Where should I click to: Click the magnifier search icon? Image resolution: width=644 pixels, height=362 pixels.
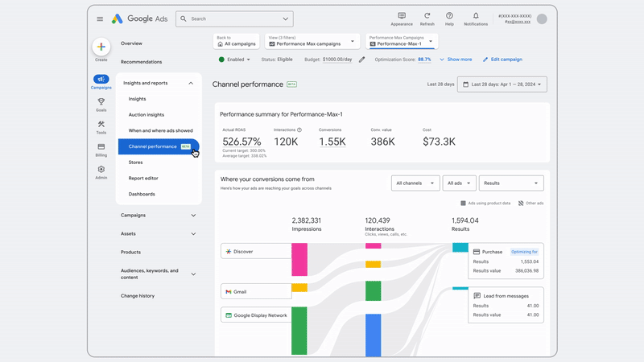[184, 19]
